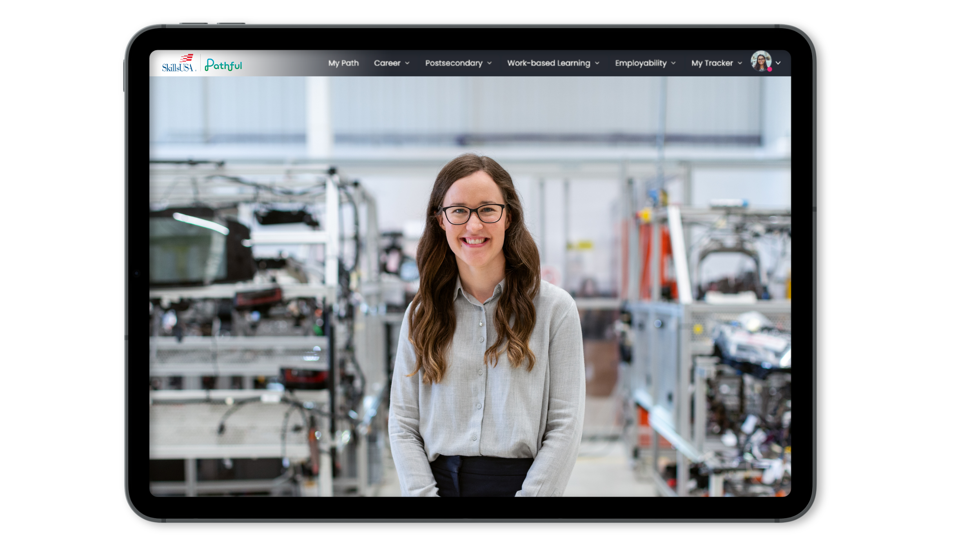Click the pink notification dot on avatar
The height and width of the screenshot is (551, 980).
[769, 69]
